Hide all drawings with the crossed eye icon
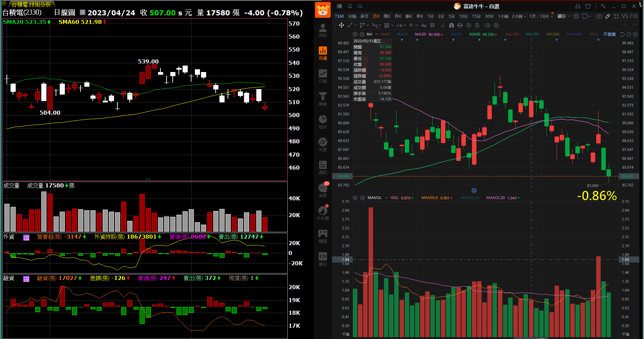Screen dimensions: 644x339 [469, 25]
